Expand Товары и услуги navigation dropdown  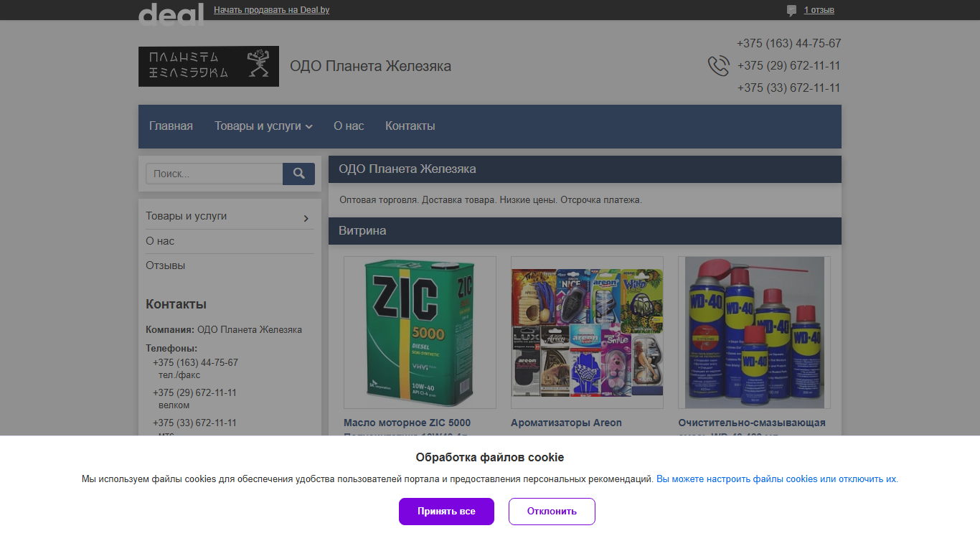[263, 126]
